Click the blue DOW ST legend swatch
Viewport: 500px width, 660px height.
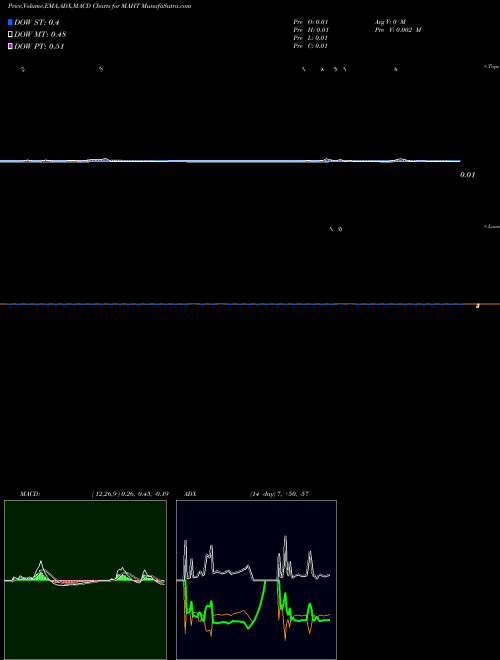(x=10, y=22)
